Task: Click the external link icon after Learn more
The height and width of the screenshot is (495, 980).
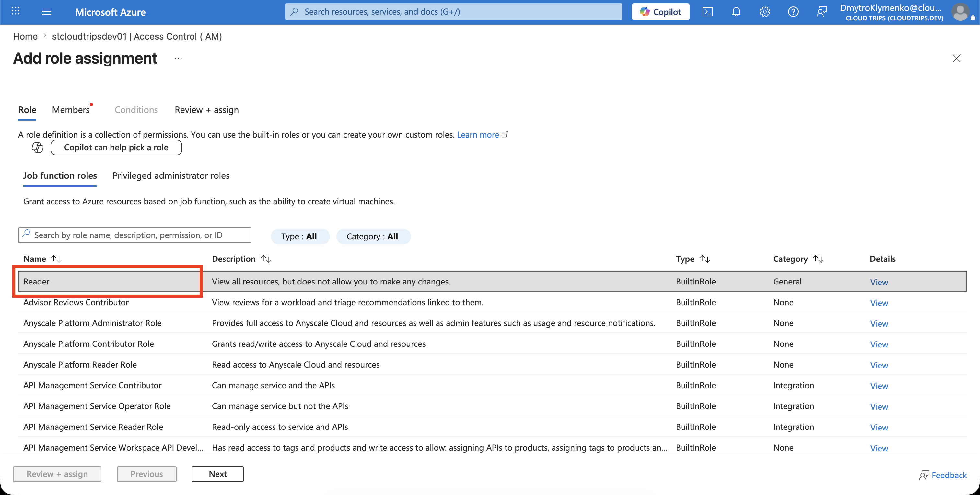Action: (505, 134)
